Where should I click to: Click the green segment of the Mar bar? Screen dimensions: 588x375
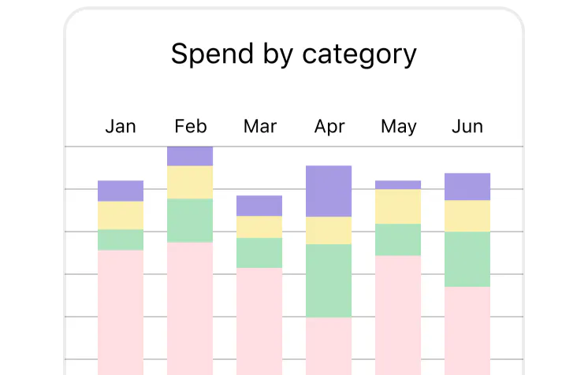pyautogui.click(x=259, y=253)
